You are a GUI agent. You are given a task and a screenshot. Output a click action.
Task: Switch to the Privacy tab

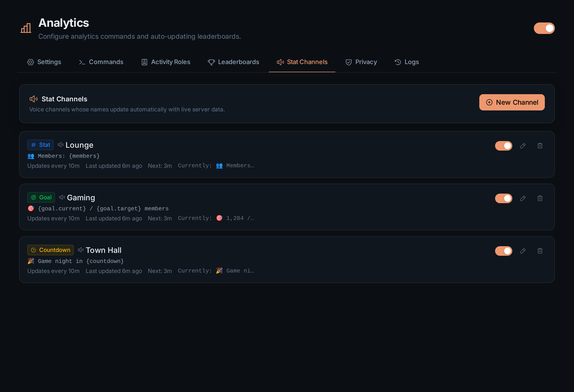click(x=361, y=62)
